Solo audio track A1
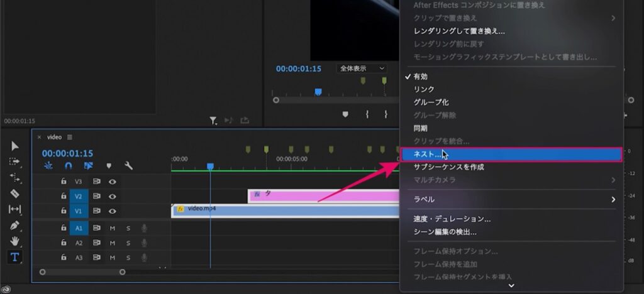This screenshot has width=644, height=294. click(128, 229)
